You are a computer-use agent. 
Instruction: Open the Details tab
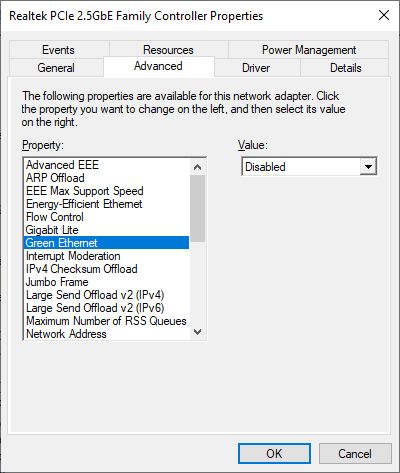[346, 68]
